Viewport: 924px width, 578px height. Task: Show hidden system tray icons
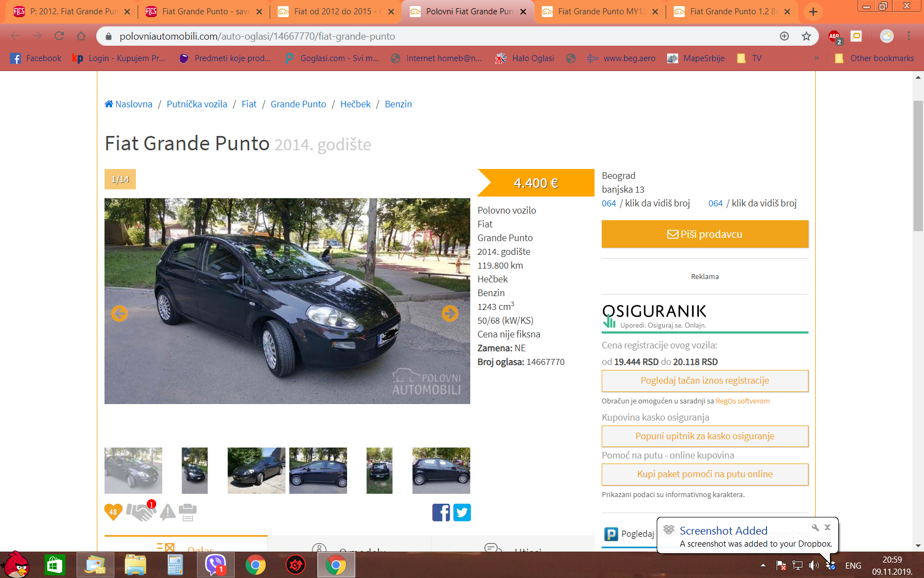[763, 565]
